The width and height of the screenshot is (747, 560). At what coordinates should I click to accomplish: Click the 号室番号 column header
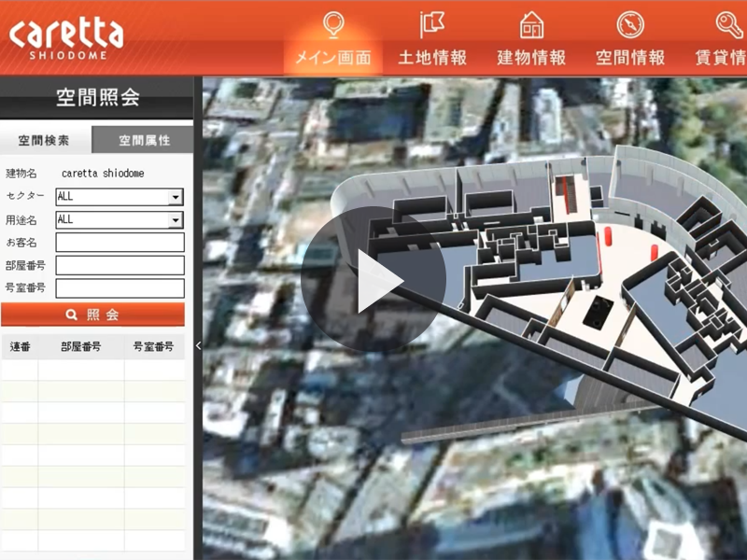point(154,346)
